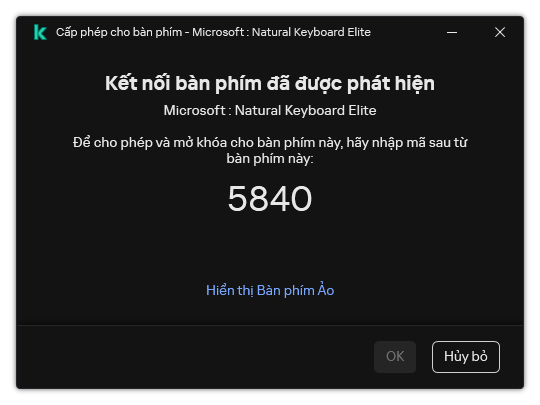Click the disabled OK button

pos(395,357)
